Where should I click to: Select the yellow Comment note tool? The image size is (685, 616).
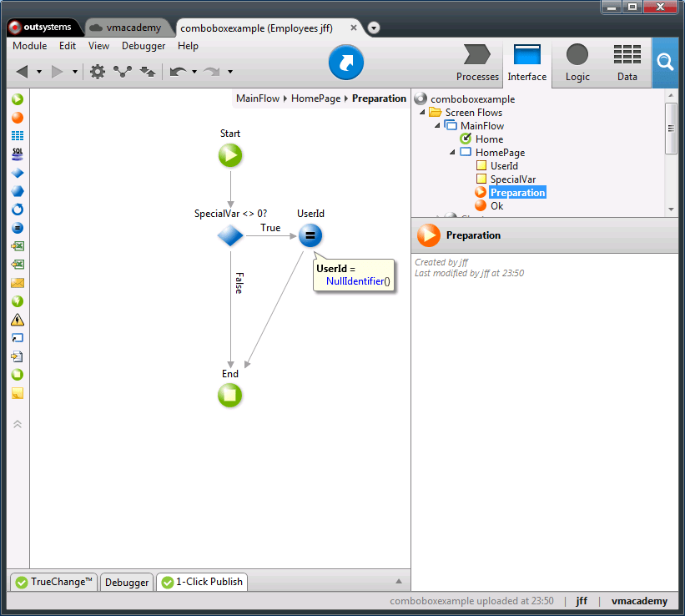point(18,393)
